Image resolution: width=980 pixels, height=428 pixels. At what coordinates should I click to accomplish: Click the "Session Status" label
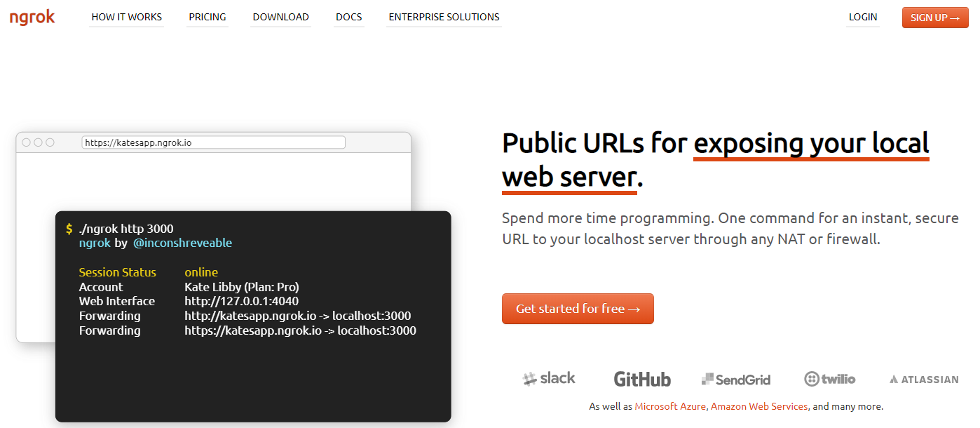(118, 272)
